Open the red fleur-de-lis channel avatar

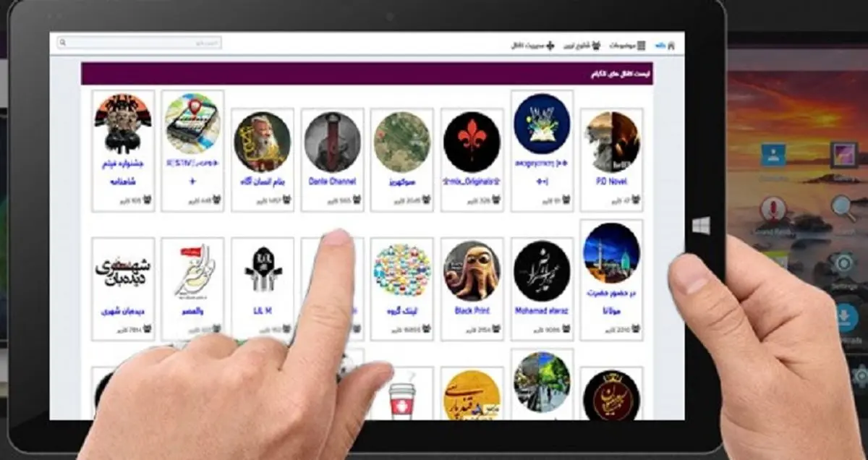[x=472, y=142]
